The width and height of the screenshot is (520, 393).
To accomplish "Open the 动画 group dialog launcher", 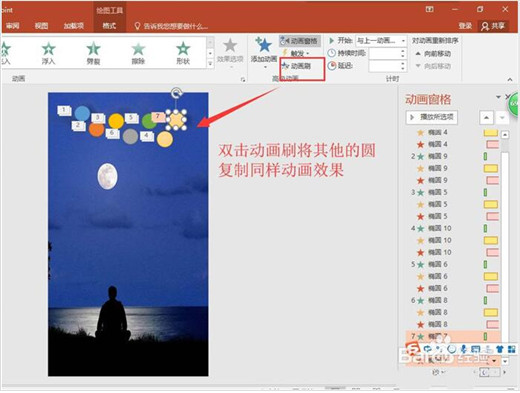I will [243, 79].
